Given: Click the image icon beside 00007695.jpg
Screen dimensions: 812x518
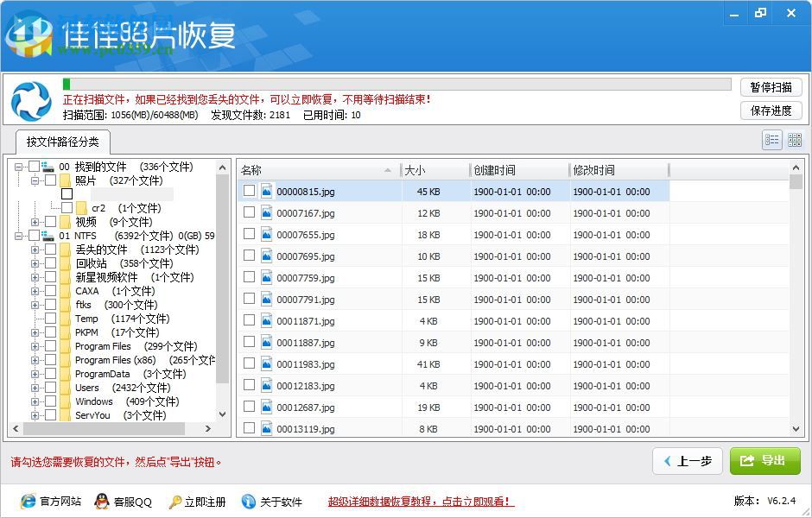Looking at the screenshot, I should pos(265,256).
